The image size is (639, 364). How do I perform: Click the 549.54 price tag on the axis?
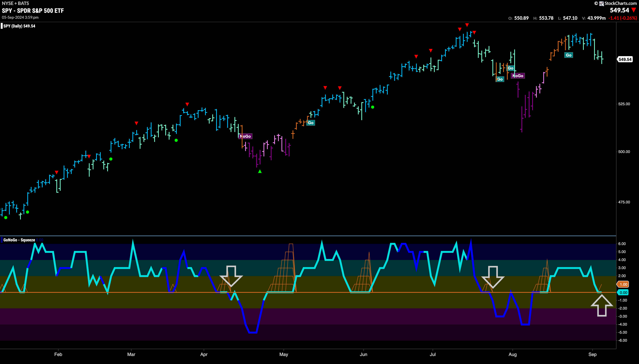click(x=625, y=60)
